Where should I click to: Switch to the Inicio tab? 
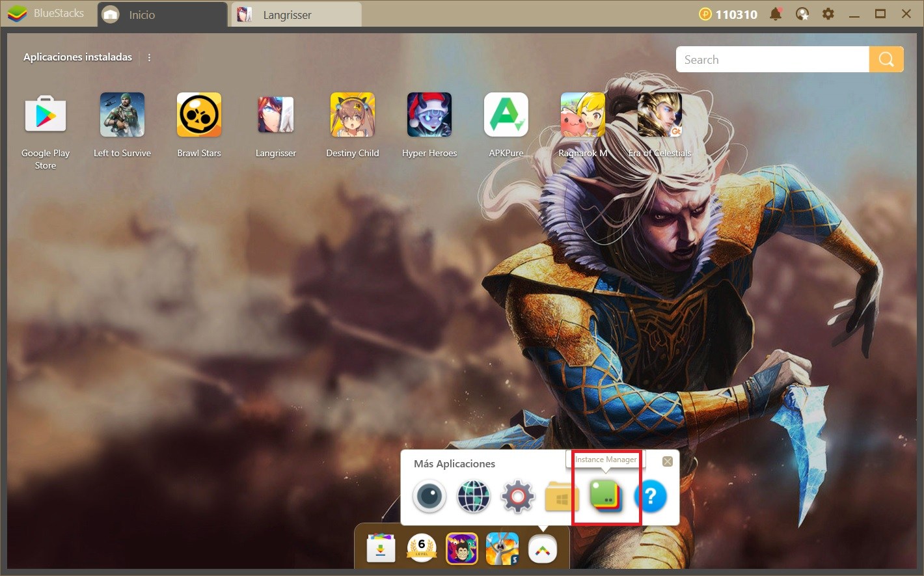pos(162,14)
